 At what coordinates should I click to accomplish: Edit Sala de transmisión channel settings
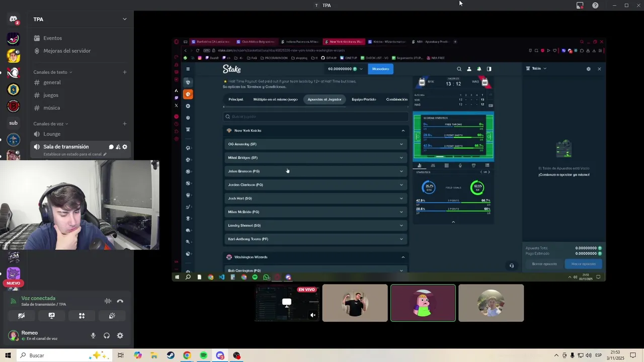pyautogui.click(x=125, y=147)
